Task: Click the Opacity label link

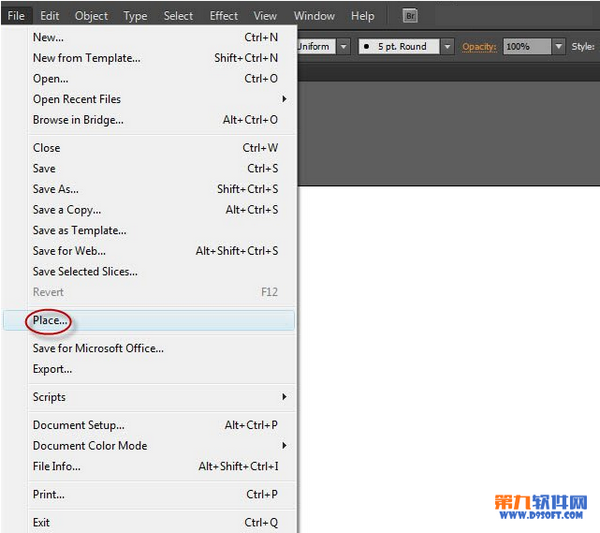Action: (479, 47)
